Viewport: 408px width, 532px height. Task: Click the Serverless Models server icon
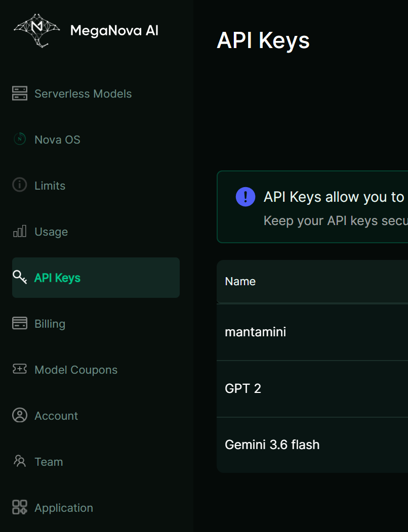pos(20,94)
